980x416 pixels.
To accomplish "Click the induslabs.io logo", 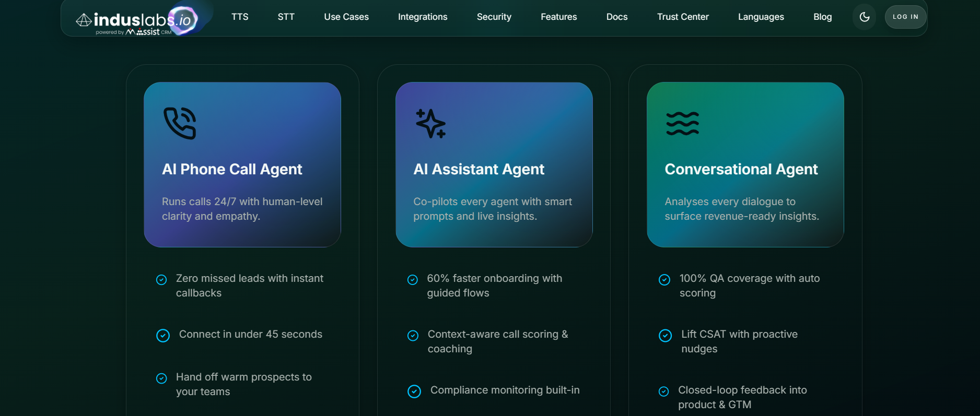I will coord(137,21).
